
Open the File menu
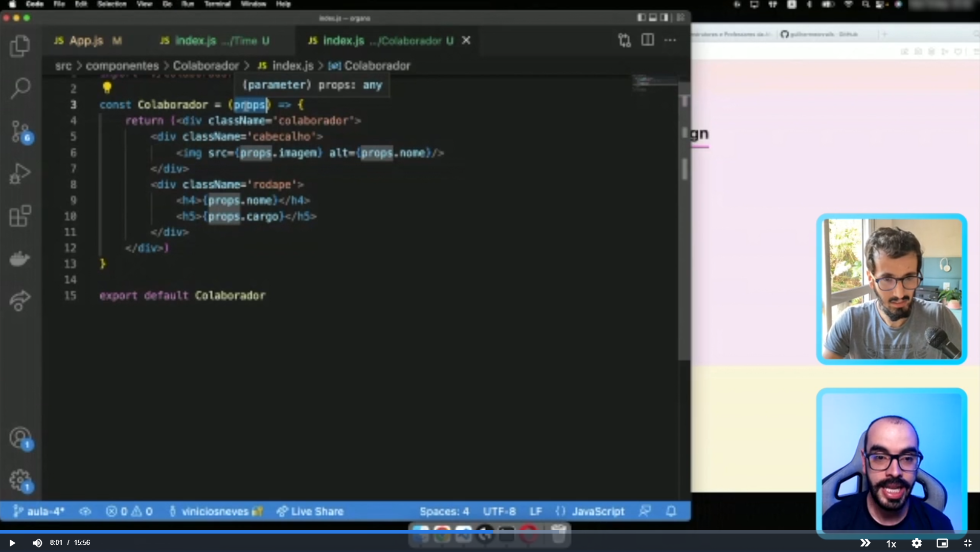point(59,4)
